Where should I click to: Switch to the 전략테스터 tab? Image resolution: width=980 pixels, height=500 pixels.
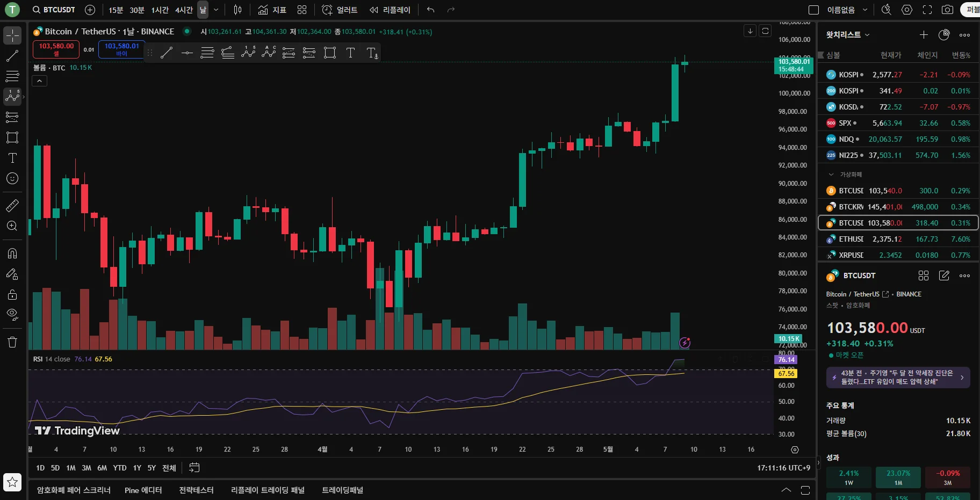pyautogui.click(x=196, y=490)
